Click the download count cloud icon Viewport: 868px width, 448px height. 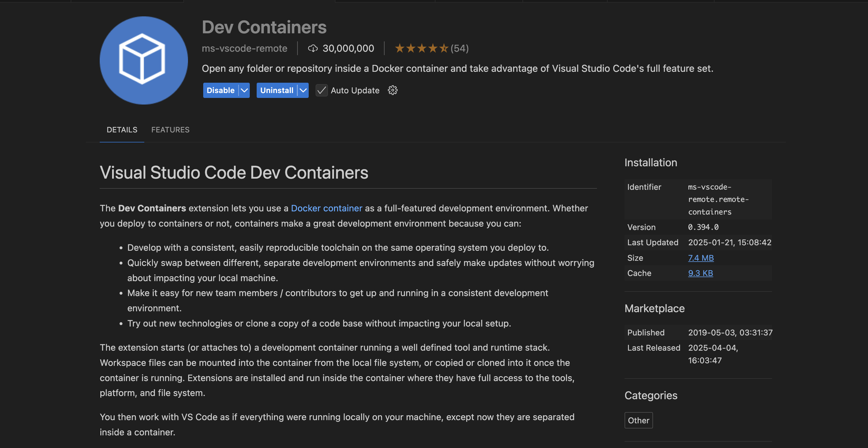point(313,49)
